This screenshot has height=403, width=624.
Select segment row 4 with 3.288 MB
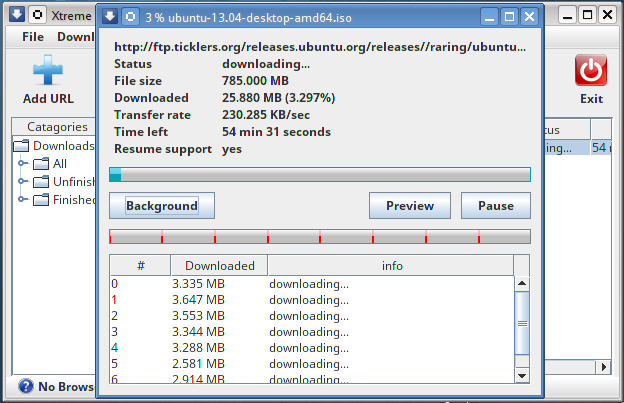click(312, 348)
